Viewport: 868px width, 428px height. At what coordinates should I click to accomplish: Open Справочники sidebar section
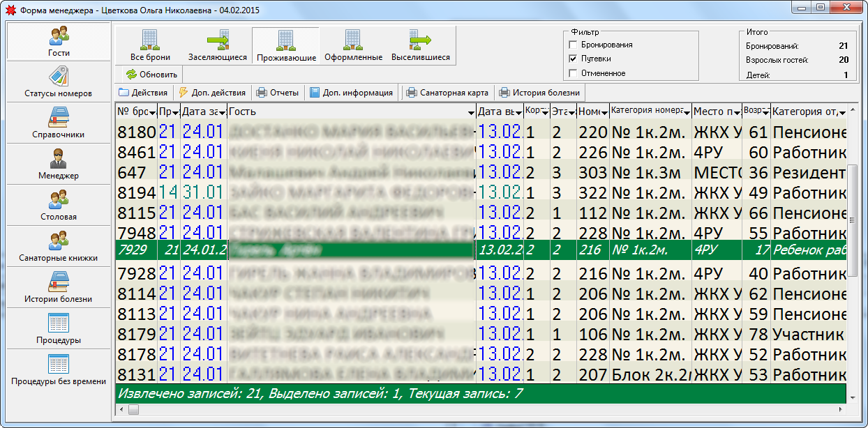pos(59,123)
